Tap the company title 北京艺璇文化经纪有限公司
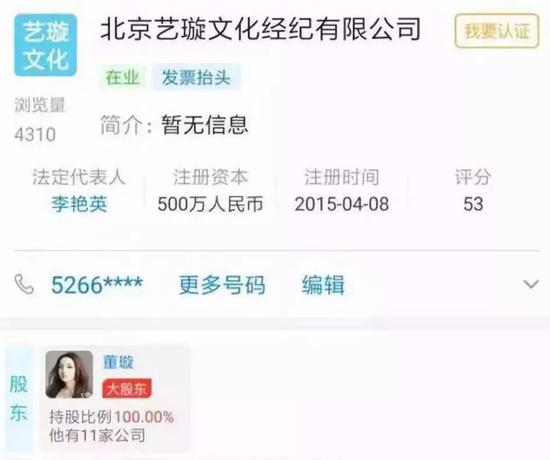This screenshot has width=550, height=460. coord(260,29)
